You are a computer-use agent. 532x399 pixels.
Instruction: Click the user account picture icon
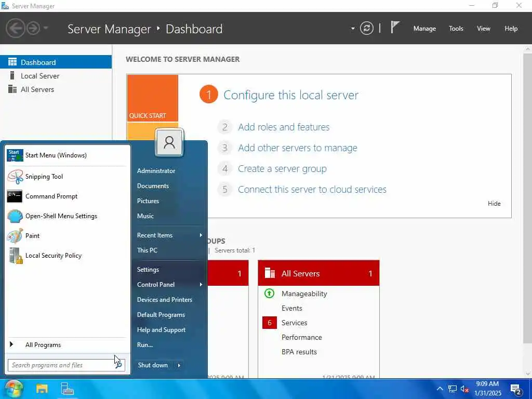tap(169, 142)
